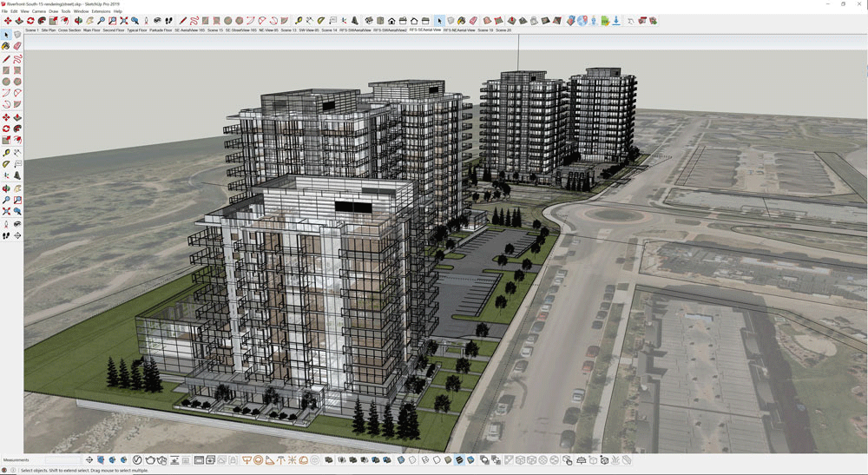Open the SE-StreetView 165 scene tab
The image size is (868, 475).
[x=240, y=30]
